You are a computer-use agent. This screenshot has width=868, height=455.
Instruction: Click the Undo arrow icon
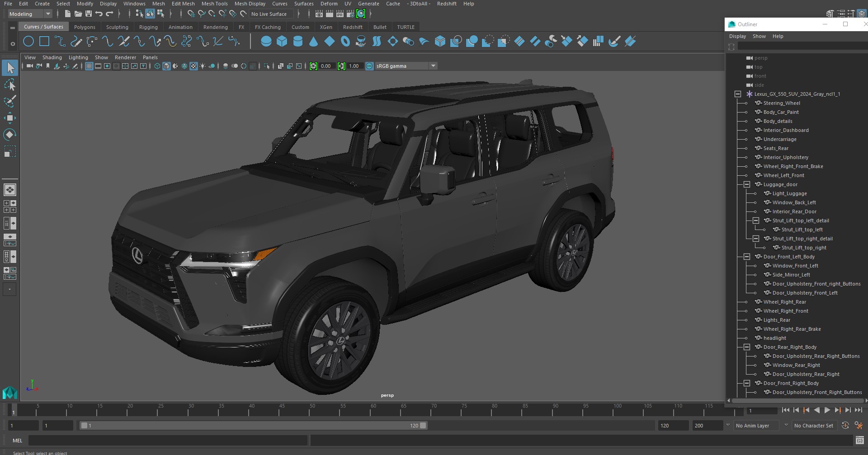99,14
